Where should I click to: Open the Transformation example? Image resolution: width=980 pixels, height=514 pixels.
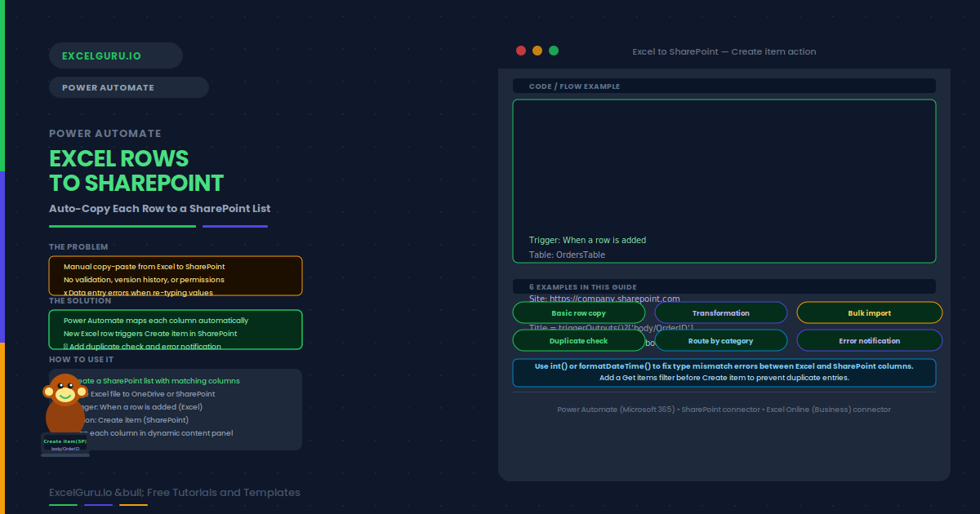[x=721, y=313]
